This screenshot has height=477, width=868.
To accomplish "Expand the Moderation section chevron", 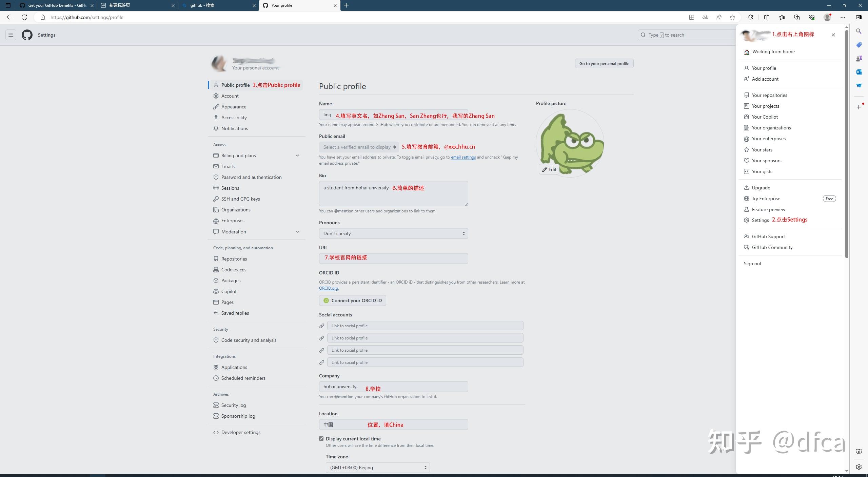I will 297,232.
